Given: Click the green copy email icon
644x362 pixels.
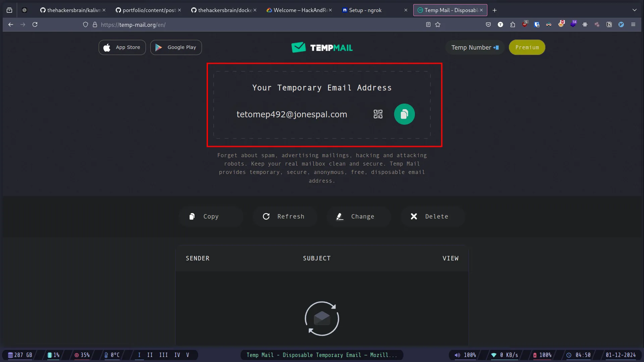Looking at the screenshot, I should pyautogui.click(x=404, y=114).
